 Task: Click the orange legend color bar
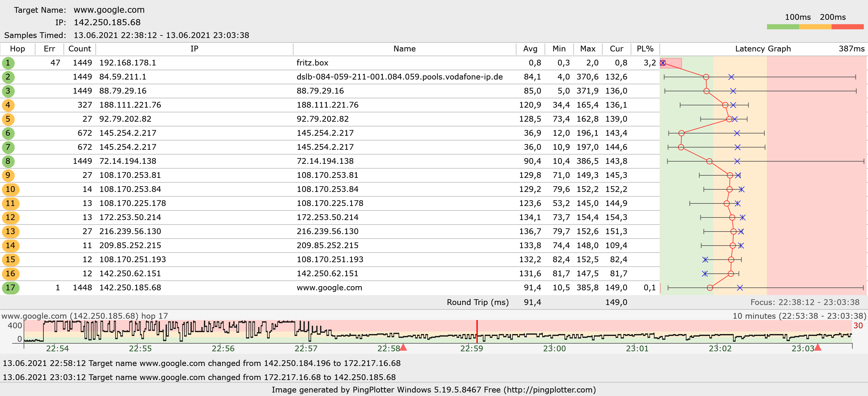[x=815, y=27]
